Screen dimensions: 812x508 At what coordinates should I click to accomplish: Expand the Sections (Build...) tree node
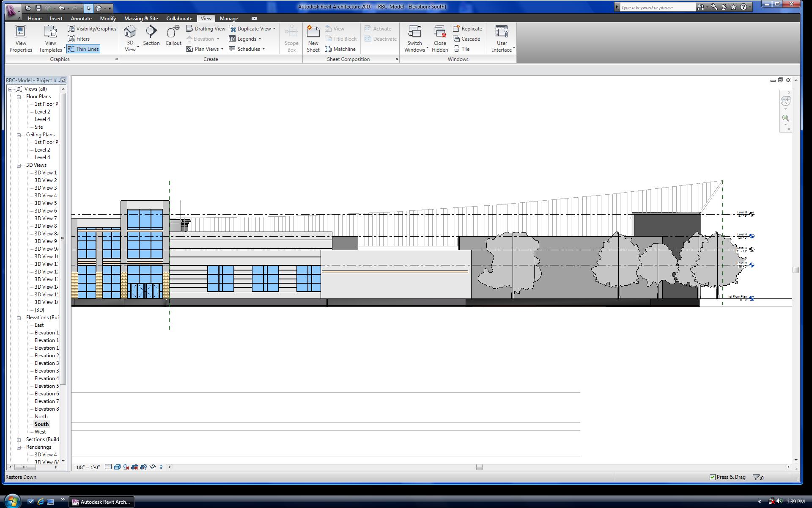pyautogui.click(x=19, y=440)
